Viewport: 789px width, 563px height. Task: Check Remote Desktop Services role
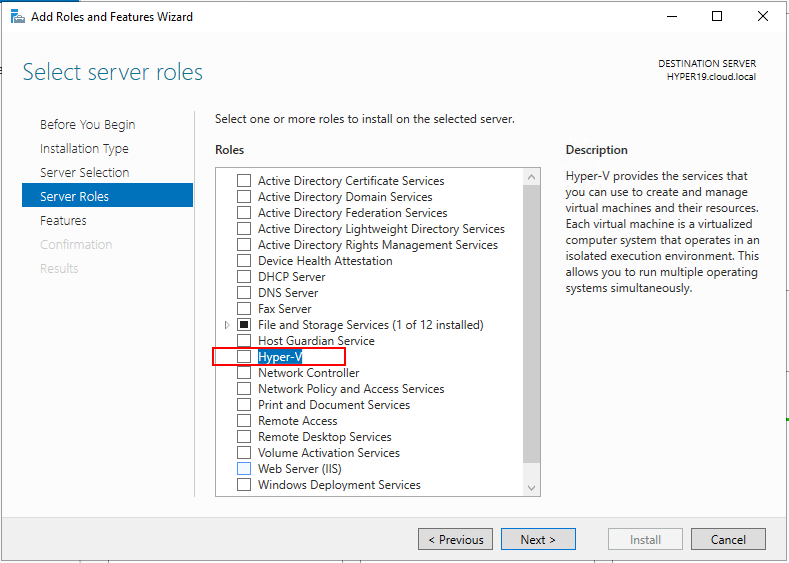(244, 437)
